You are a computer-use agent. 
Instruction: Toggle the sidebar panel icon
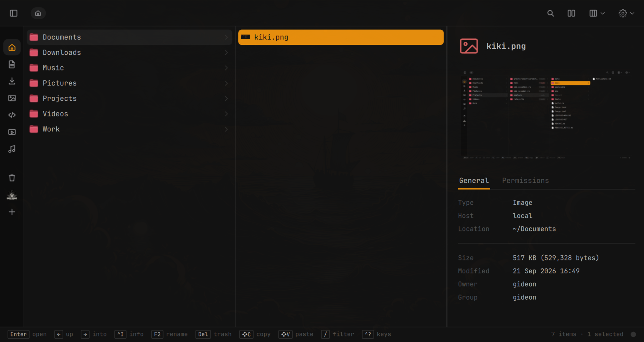[x=14, y=13]
